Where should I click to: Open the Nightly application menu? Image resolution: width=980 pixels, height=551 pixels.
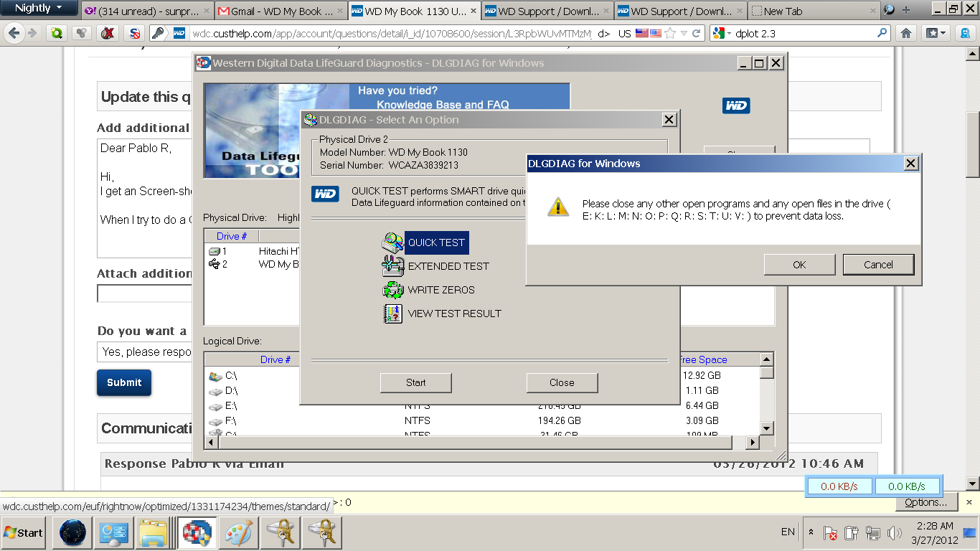(x=39, y=9)
